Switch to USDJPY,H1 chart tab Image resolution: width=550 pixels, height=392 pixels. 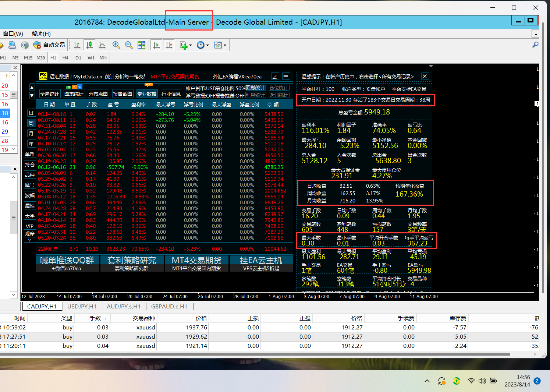coord(82,306)
